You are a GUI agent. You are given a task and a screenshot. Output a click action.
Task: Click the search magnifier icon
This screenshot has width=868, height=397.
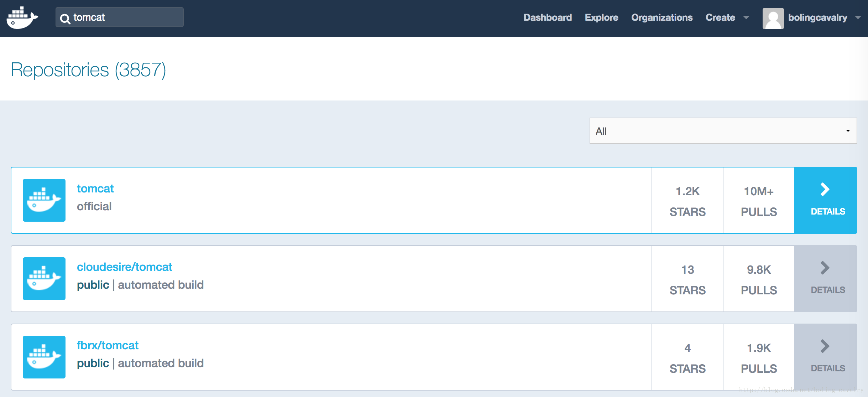point(65,19)
